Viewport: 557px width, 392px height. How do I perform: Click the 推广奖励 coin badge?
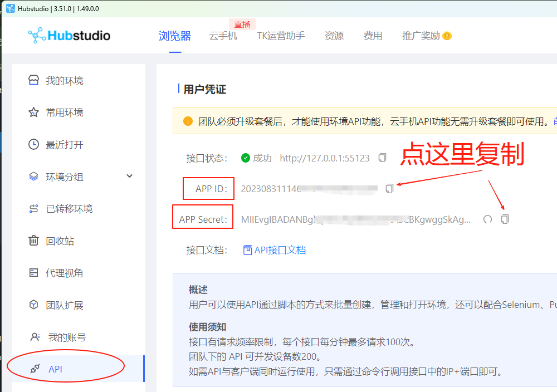click(447, 36)
